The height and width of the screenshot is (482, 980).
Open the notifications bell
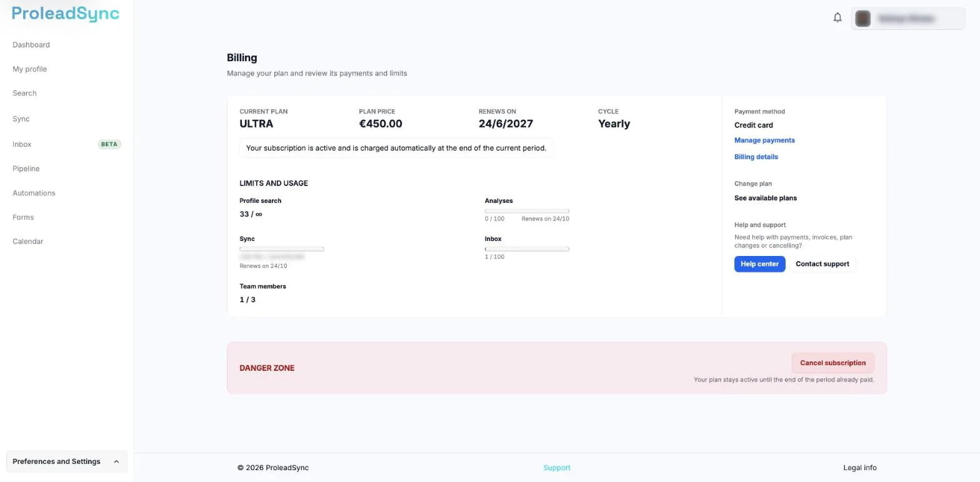coord(837,17)
